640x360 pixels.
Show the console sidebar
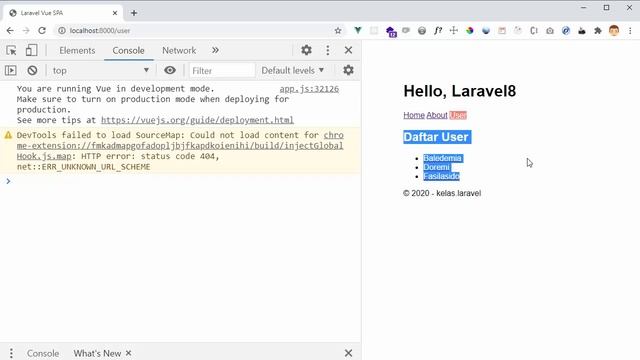click(11, 70)
